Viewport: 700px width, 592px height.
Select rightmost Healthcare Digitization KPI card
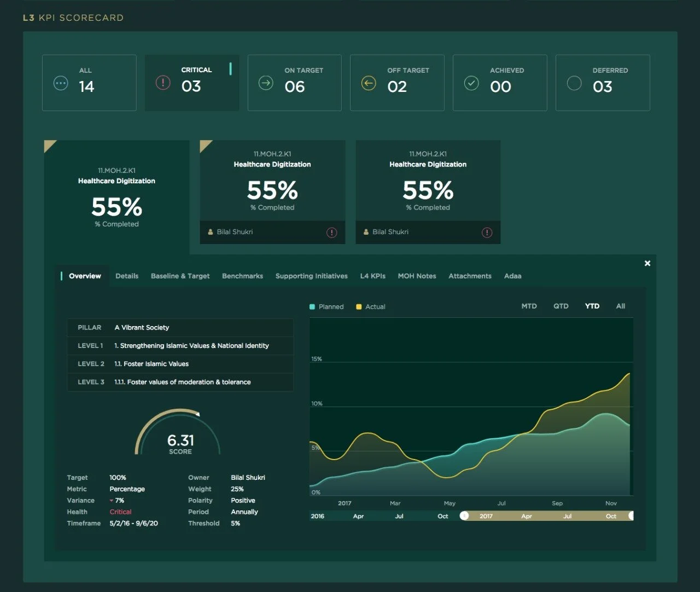428,192
